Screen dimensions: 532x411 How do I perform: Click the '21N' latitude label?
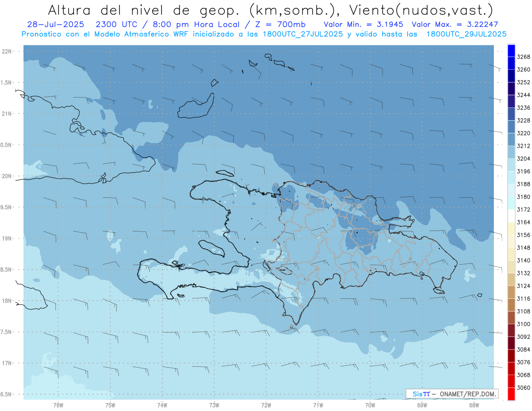(6, 114)
